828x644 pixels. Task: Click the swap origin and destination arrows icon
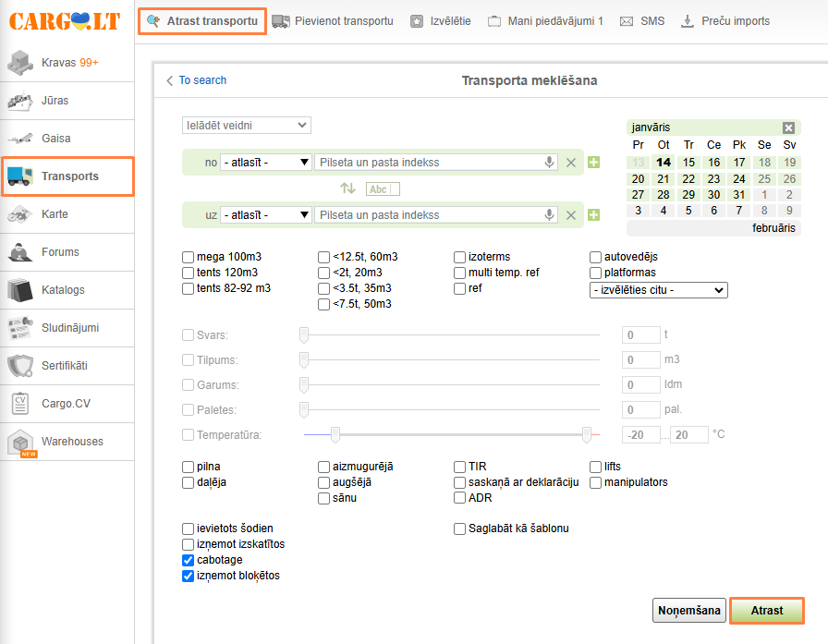point(347,188)
